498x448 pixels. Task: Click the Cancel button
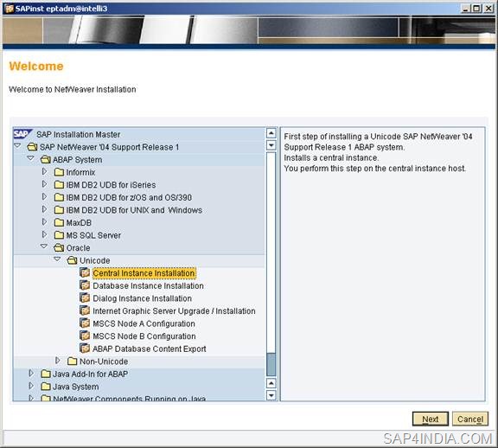coord(470,419)
